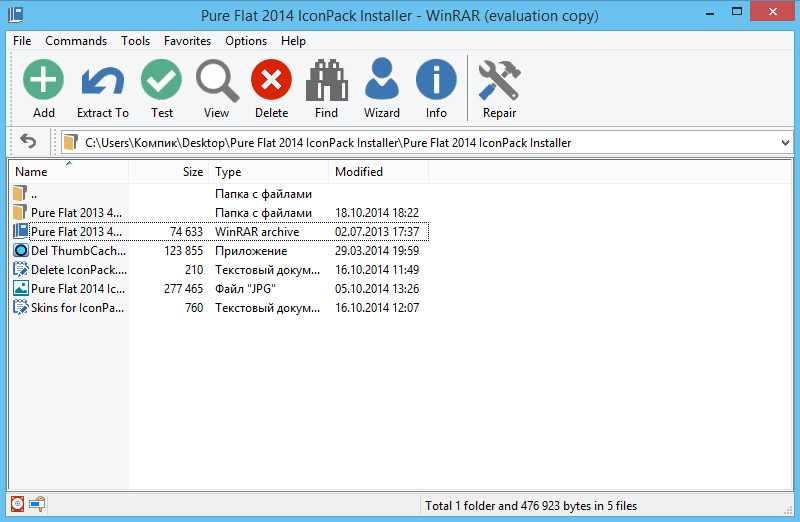This screenshot has width=800, height=522.
Task: Run the Test archive tool
Action: click(161, 80)
